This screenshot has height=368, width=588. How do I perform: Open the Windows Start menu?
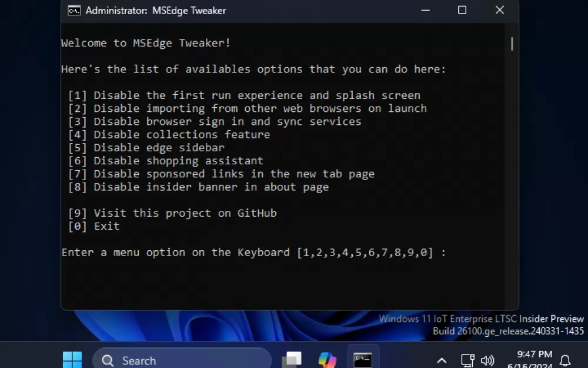72,359
